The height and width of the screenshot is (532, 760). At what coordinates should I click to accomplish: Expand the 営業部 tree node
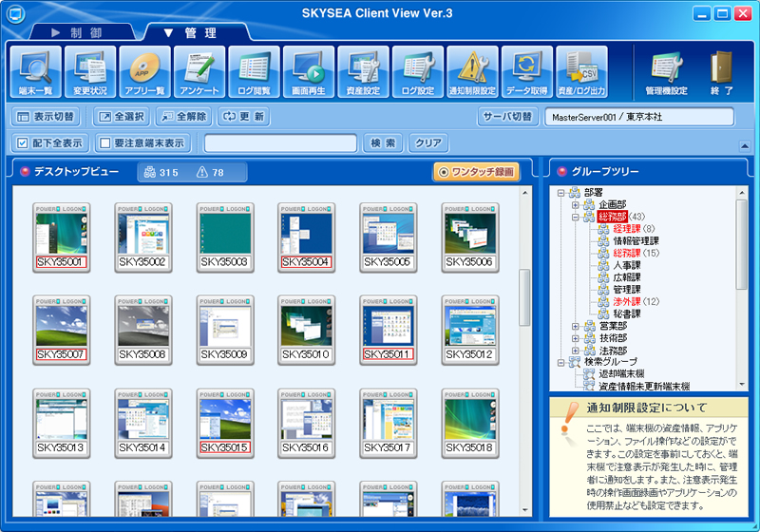tap(576, 326)
